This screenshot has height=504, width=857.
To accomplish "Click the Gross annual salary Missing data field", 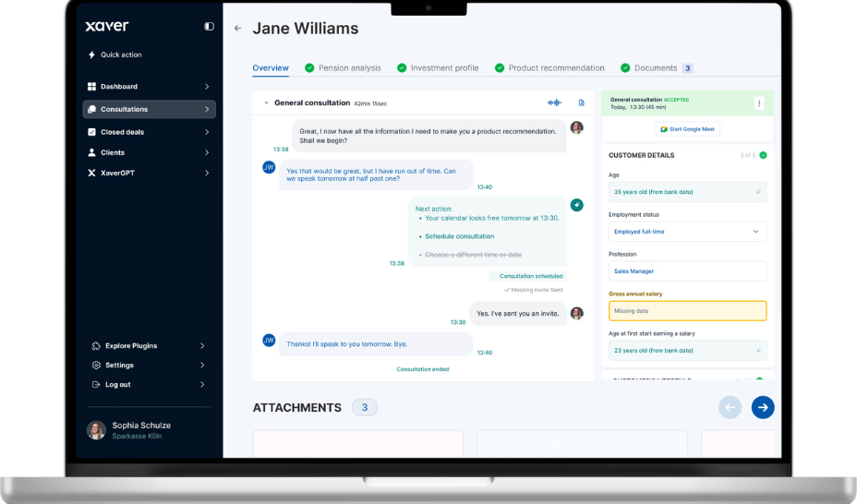I will click(687, 311).
